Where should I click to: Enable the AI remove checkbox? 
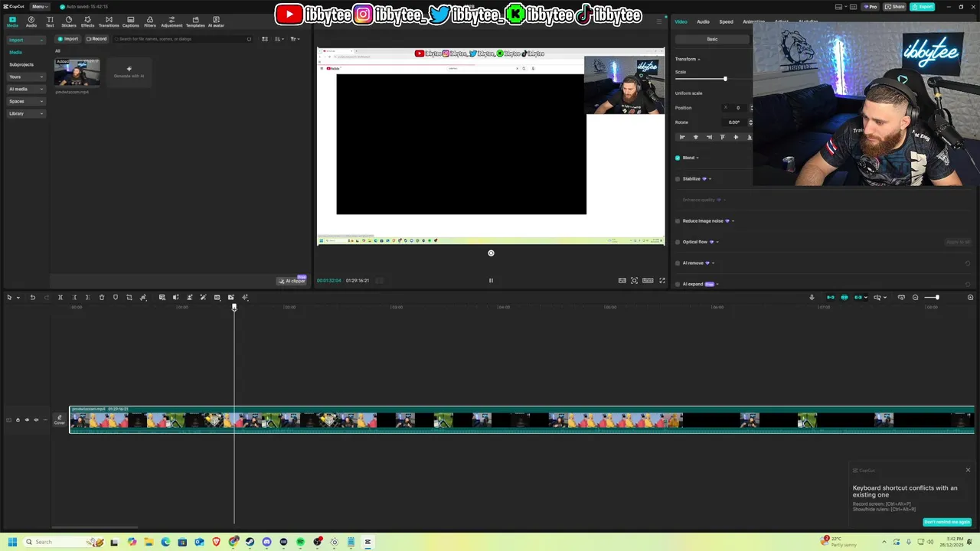click(x=678, y=263)
